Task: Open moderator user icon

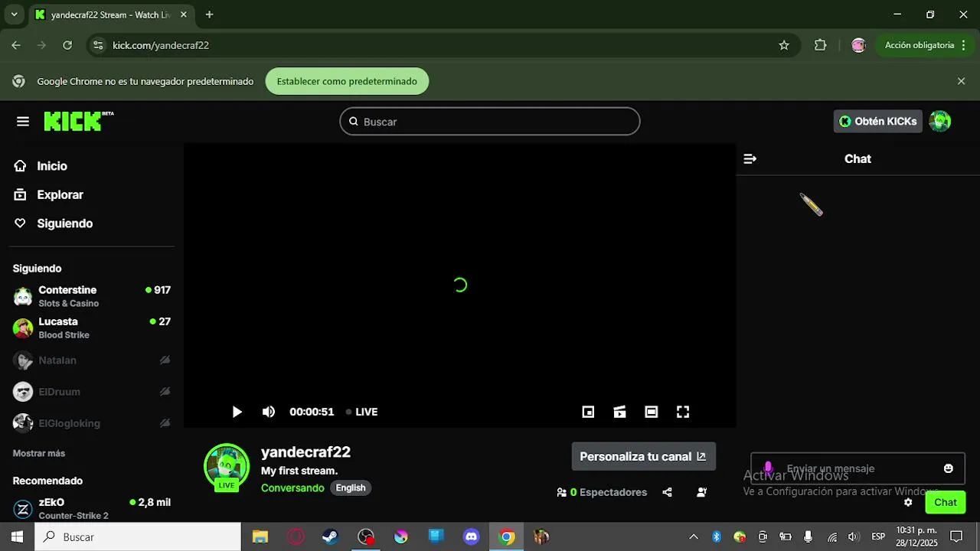Action: pos(701,492)
